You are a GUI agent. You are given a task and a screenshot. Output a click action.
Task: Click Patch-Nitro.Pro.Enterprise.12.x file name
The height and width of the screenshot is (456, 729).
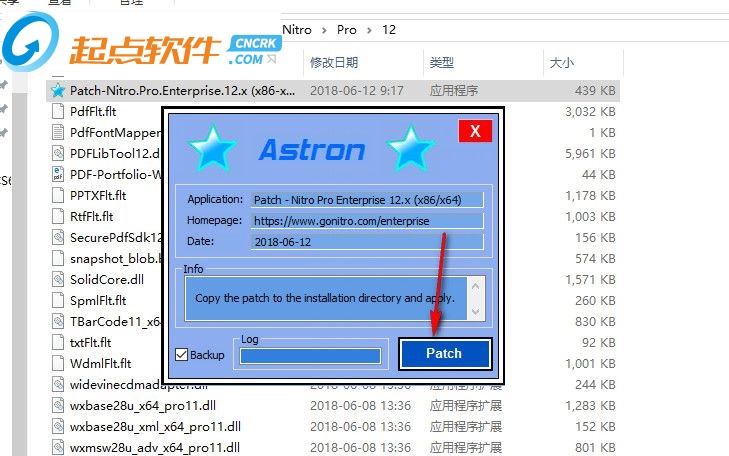182,91
